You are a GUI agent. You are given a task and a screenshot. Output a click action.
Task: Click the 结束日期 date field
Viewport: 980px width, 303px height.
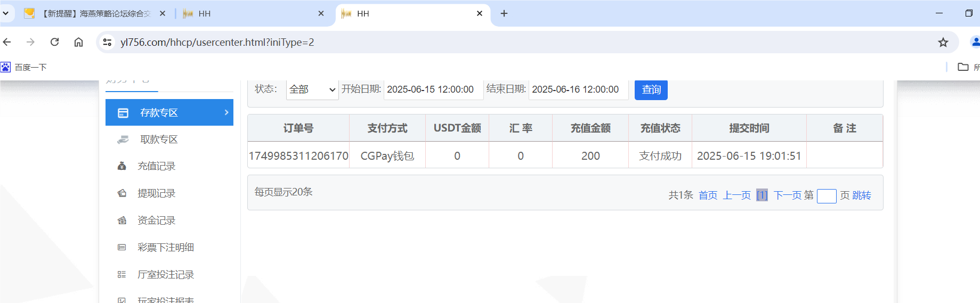578,89
